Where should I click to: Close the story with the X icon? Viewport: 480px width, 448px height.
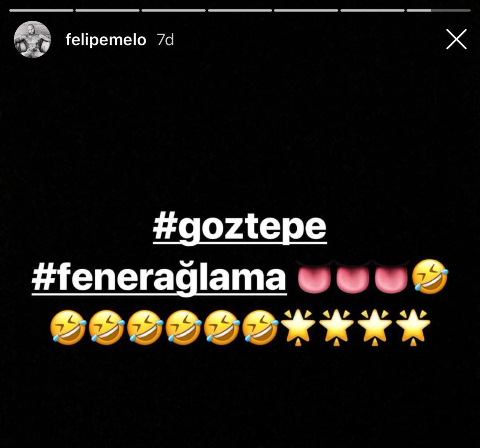456,39
